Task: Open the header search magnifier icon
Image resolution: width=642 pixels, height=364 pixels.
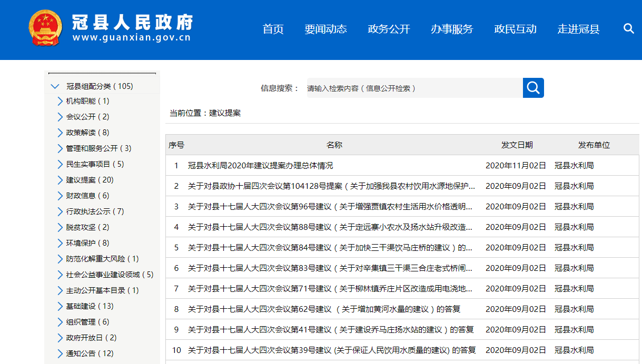Action: [628, 29]
